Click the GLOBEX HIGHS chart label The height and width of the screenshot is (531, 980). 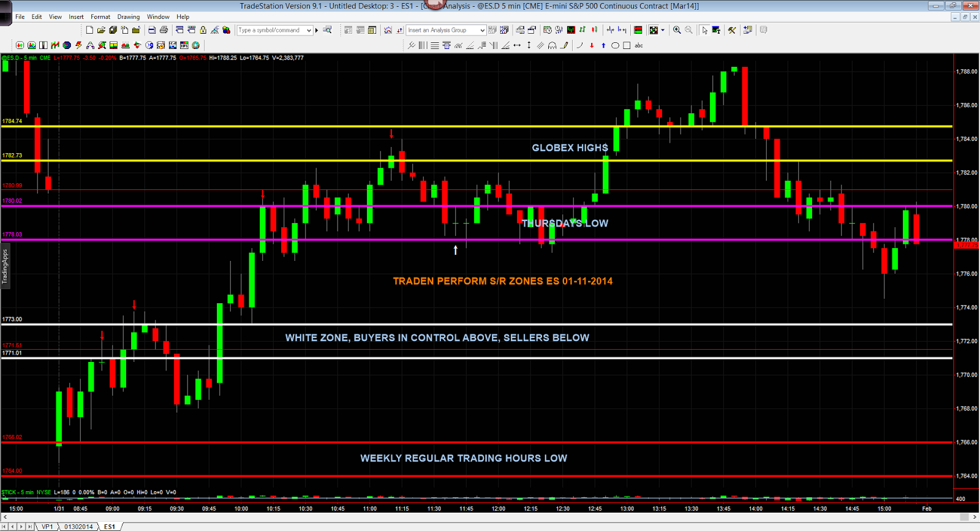coord(570,148)
